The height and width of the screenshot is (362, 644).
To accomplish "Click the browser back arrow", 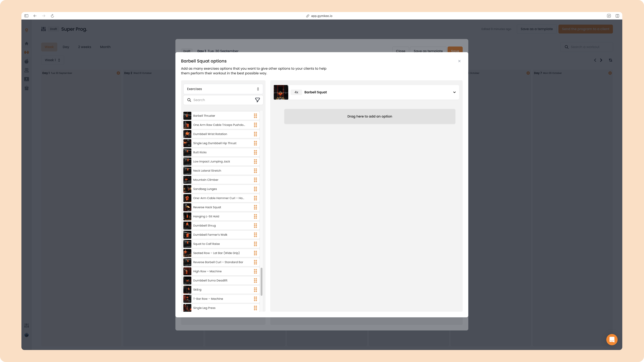I will pos(35,16).
